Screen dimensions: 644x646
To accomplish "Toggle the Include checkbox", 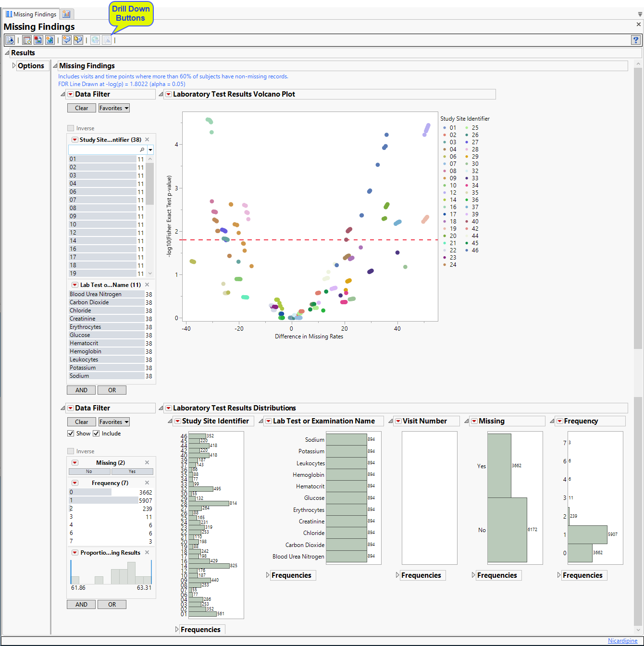I will click(x=96, y=434).
